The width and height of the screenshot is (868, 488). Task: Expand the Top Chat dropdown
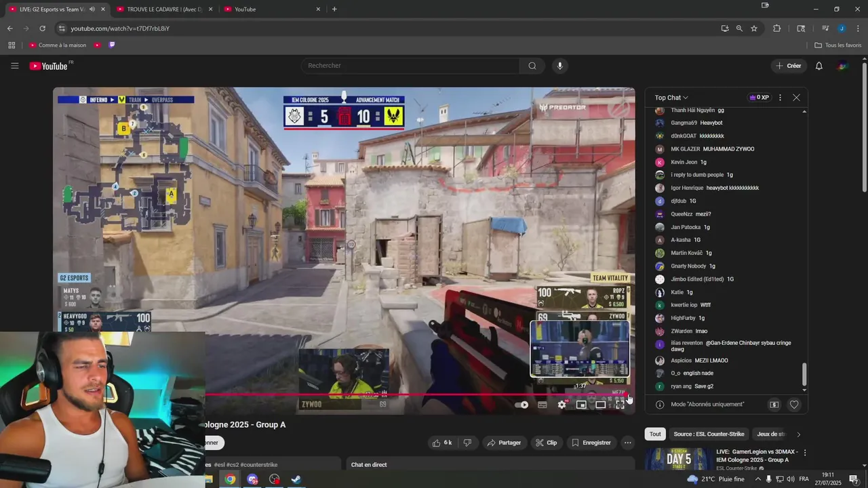click(x=671, y=98)
